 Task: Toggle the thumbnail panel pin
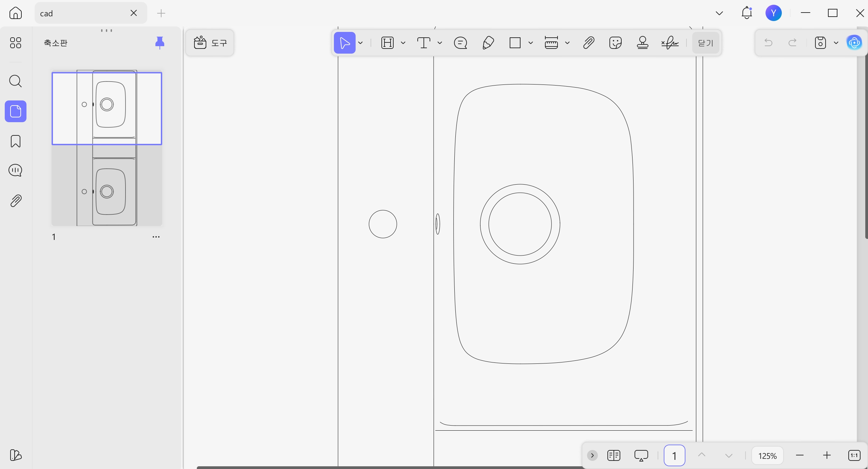159,43
